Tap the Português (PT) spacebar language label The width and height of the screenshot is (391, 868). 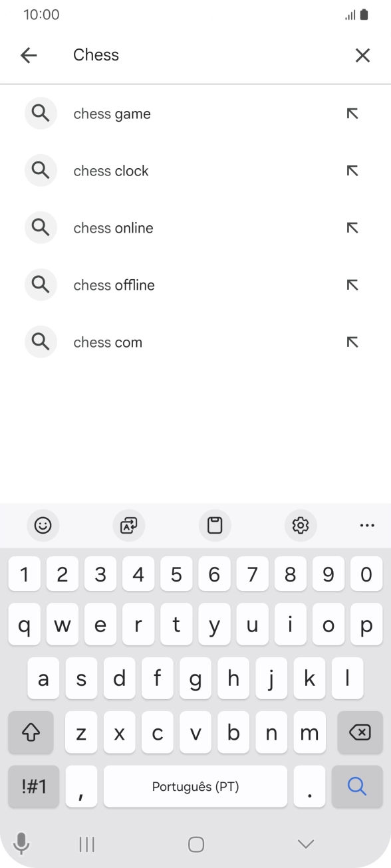pyautogui.click(x=195, y=786)
